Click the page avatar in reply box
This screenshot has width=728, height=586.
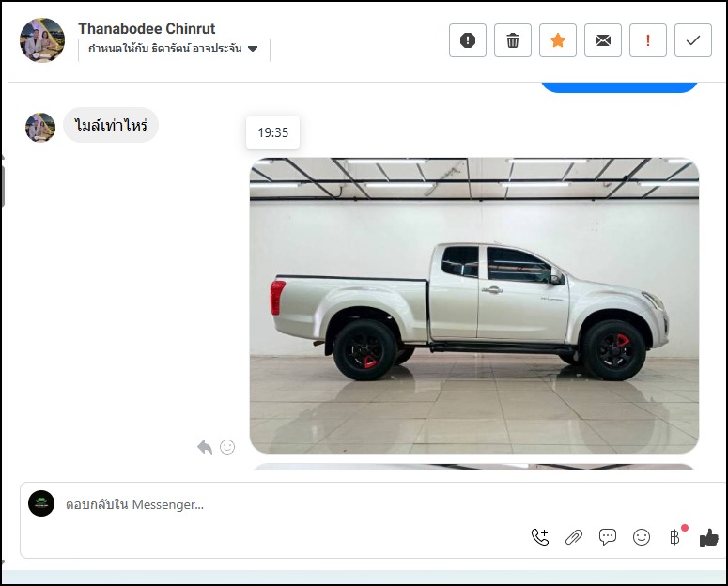41,503
